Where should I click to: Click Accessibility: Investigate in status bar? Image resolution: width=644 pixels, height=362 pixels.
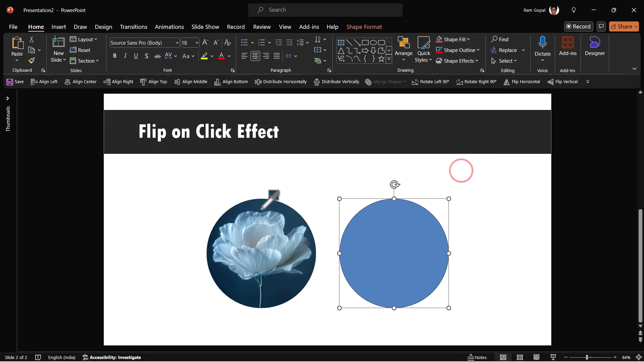(x=112, y=357)
